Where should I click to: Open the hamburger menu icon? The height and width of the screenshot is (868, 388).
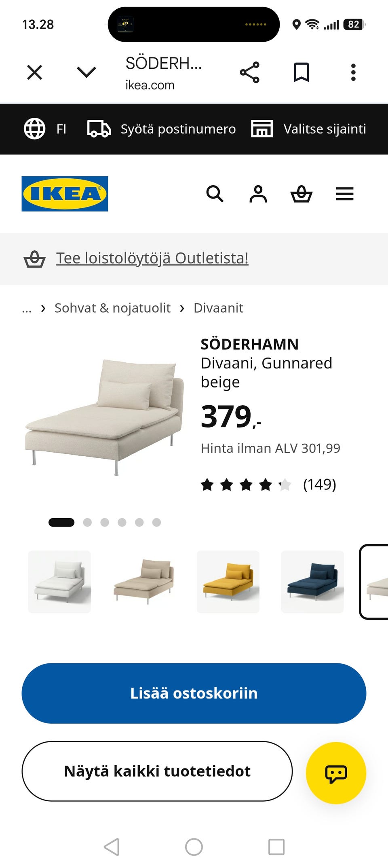click(345, 194)
